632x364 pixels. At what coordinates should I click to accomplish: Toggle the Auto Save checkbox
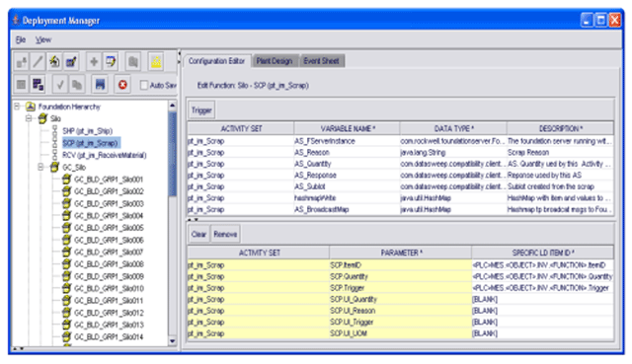[144, 85]
